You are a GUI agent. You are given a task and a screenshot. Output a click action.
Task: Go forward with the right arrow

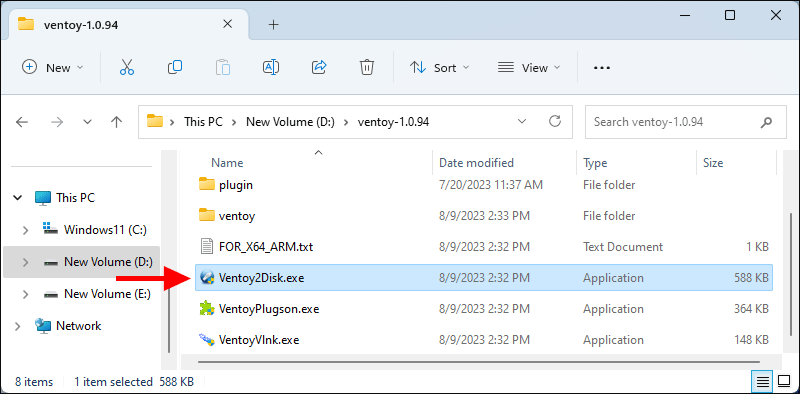pyautogui.click(x=56, y=122)
